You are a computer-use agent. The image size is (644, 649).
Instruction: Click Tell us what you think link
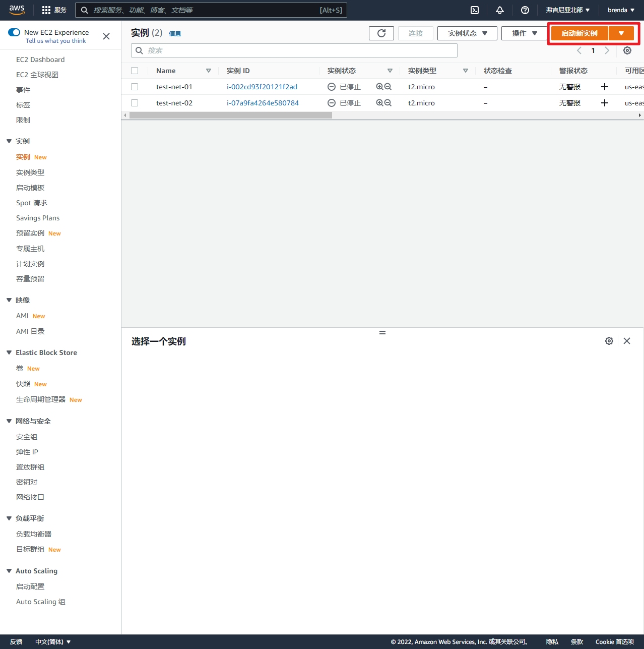(x=56, y=41)
